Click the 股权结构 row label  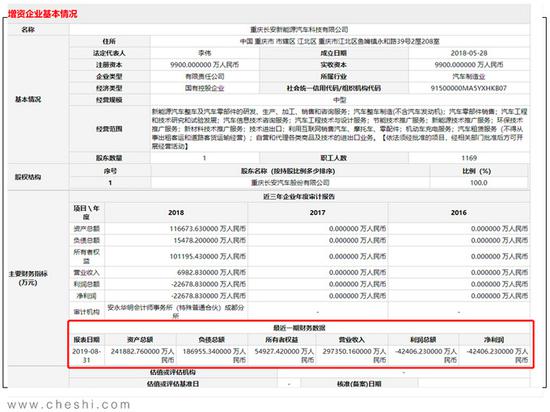[28, 177]
